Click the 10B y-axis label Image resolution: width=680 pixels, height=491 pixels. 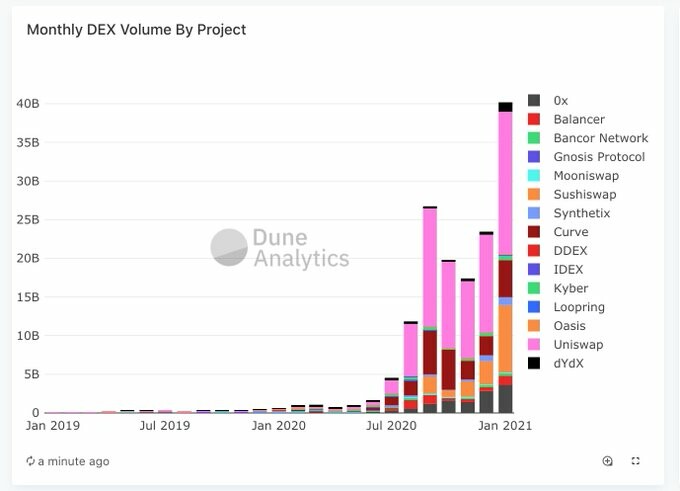pyautogui.click(x=28, y=336)
